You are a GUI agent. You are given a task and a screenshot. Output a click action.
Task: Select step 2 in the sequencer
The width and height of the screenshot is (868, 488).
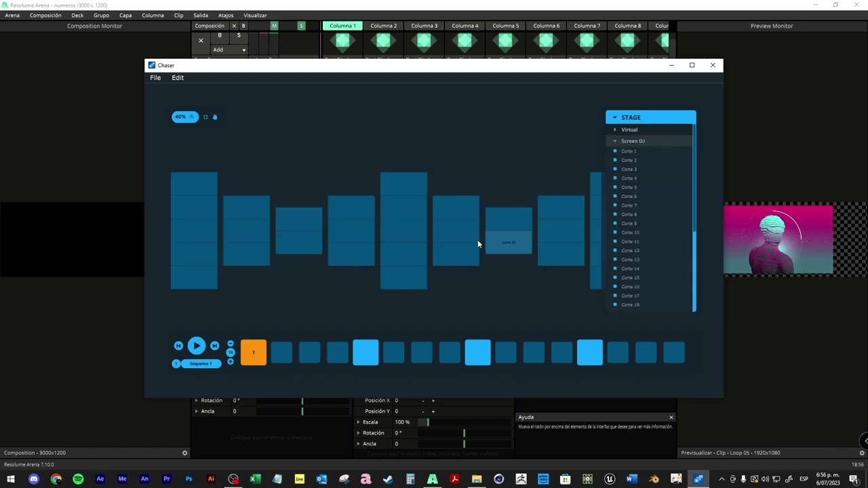281,352
